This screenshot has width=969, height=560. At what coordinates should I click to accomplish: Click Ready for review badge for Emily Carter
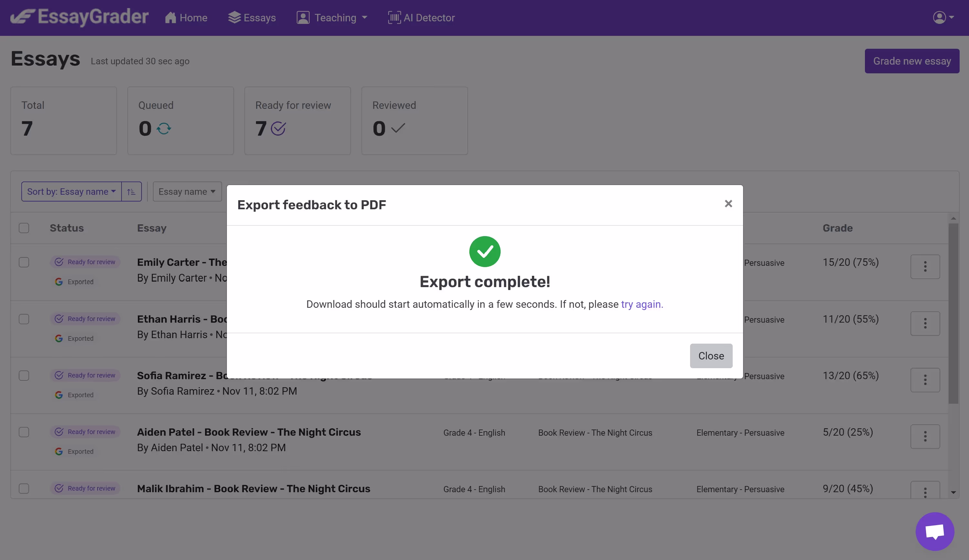pos(85,262)
